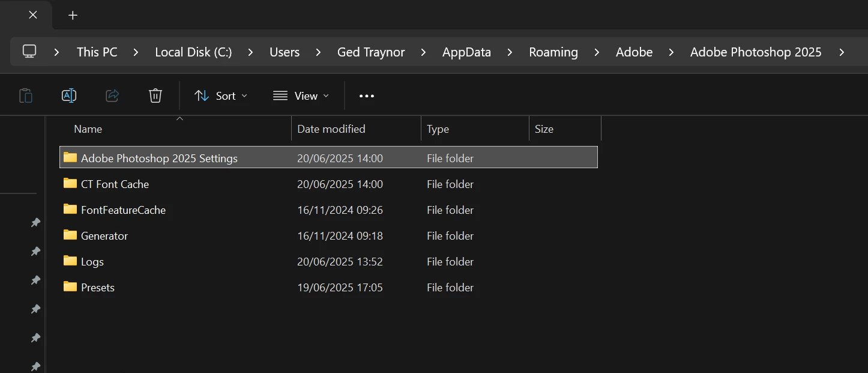Open the Sort dropdown menu

220,96
